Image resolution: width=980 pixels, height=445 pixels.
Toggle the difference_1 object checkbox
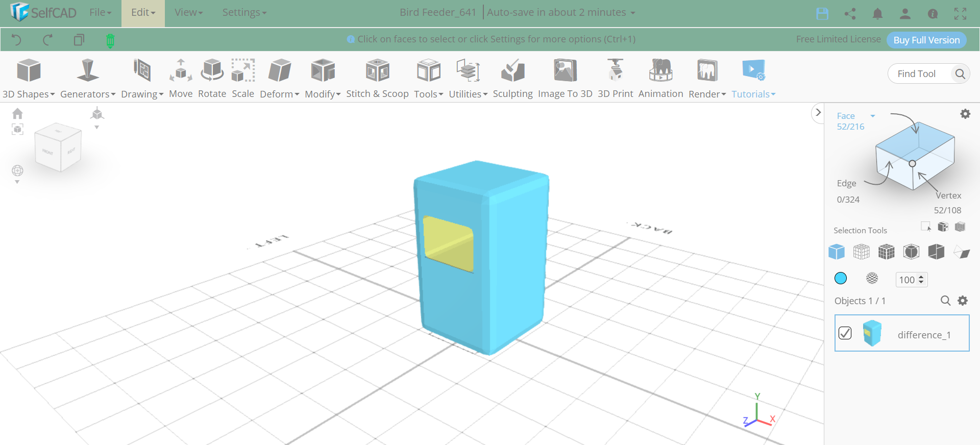tap(845, 333)
